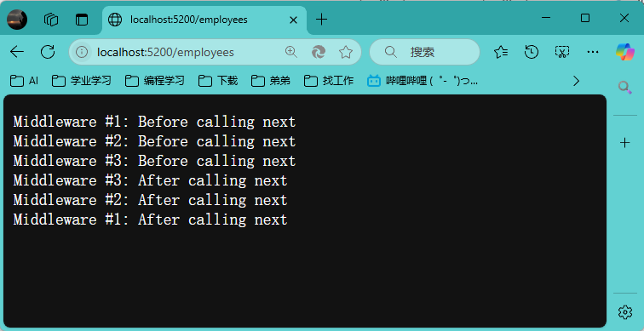Image resolution: width=644 pixels, height=331 pixels.
Task: Open the 弟弟 bookmarks folder
Action: [270, 81]
